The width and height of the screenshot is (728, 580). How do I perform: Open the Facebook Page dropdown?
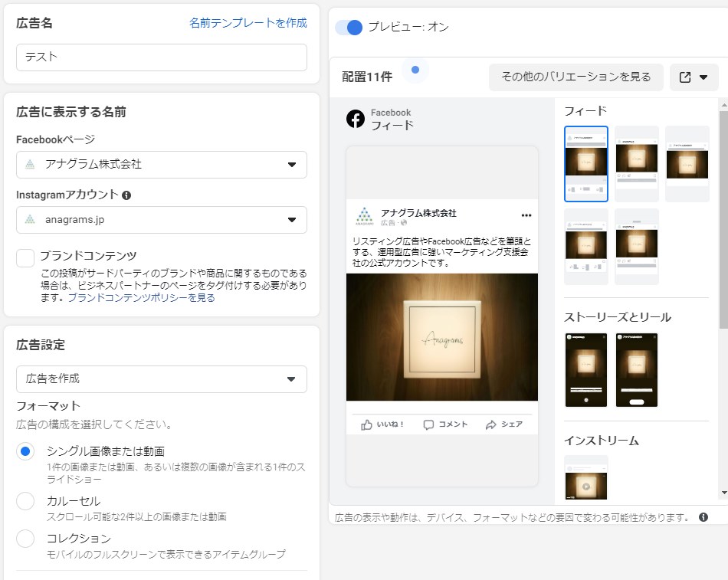click(x=161, y=165)
